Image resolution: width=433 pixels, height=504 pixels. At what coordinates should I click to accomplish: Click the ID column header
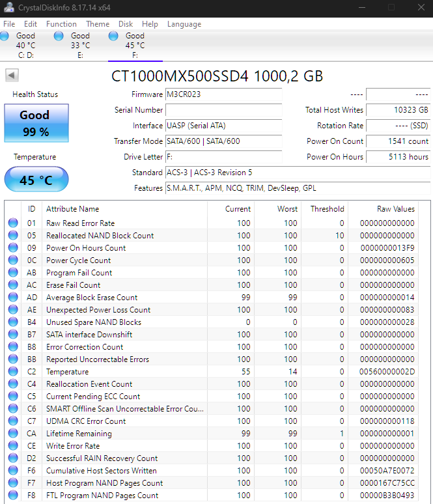(31, 209)
